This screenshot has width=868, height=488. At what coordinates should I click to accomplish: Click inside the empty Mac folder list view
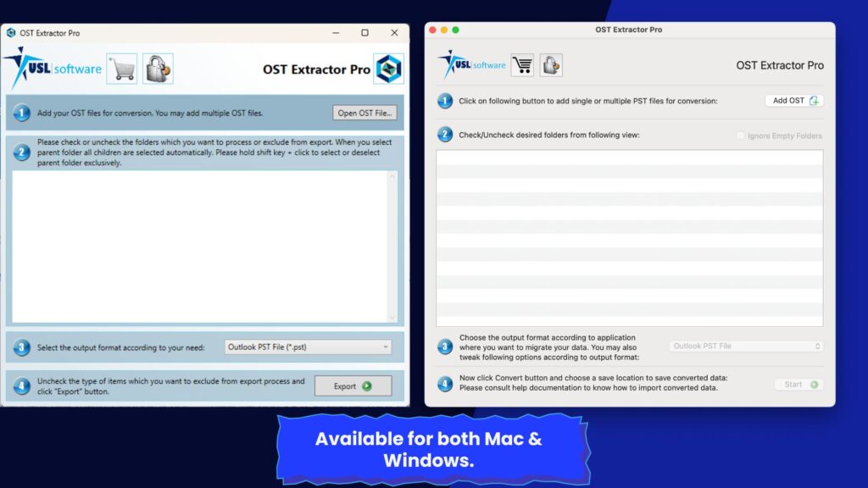[x=629, y=238]
